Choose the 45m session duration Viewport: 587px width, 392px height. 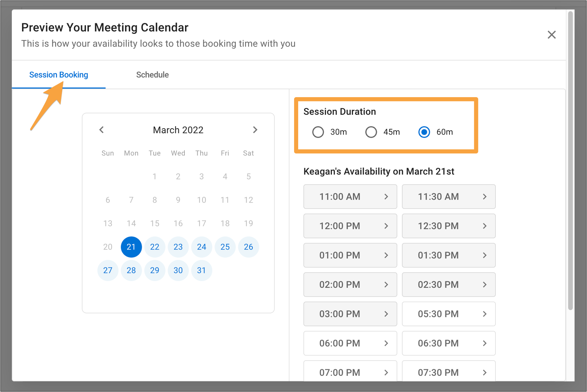[371, 132]
